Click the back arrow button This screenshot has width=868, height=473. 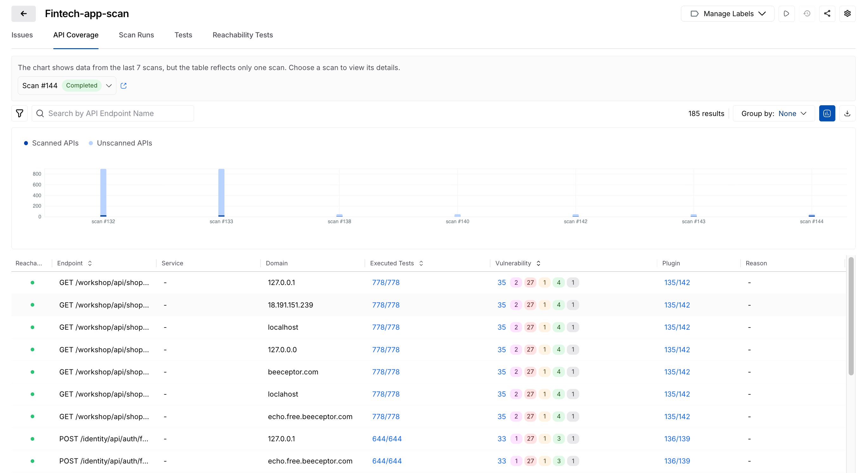[23, 14]
